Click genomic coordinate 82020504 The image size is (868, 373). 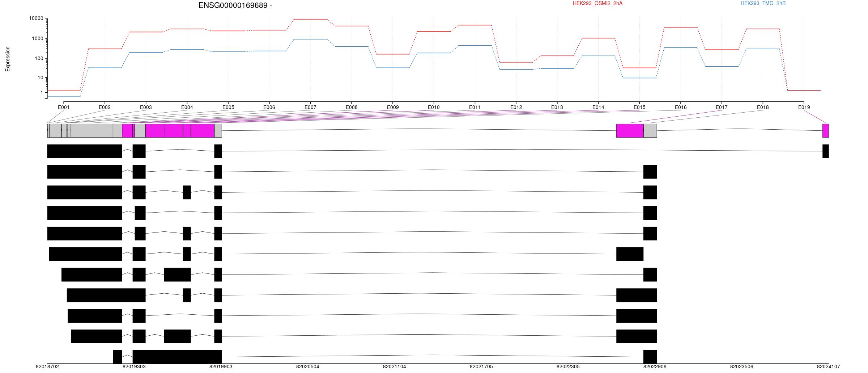tap(308, 366)
